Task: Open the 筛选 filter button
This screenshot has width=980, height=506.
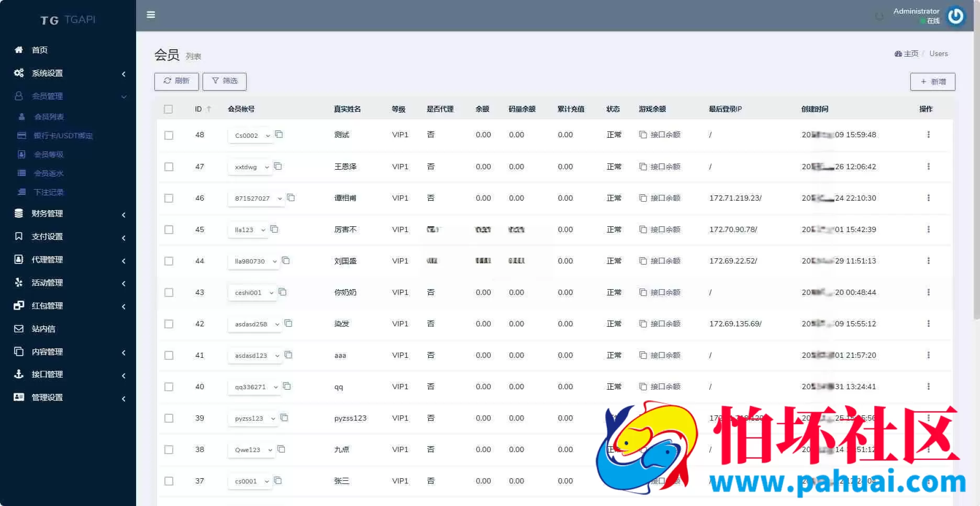Action: coord(225,81)
